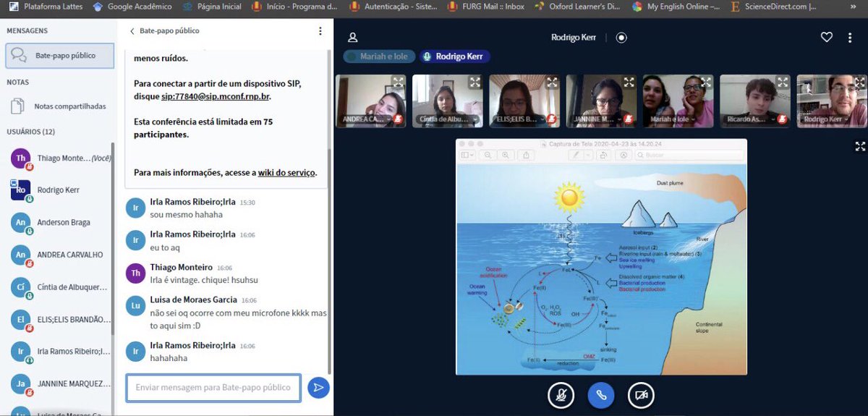Image resolution: width=868 pixels, height=416 pixels.
Task: Click zoom-out magnifier in shared Preview window
Action: coord(488,155)
